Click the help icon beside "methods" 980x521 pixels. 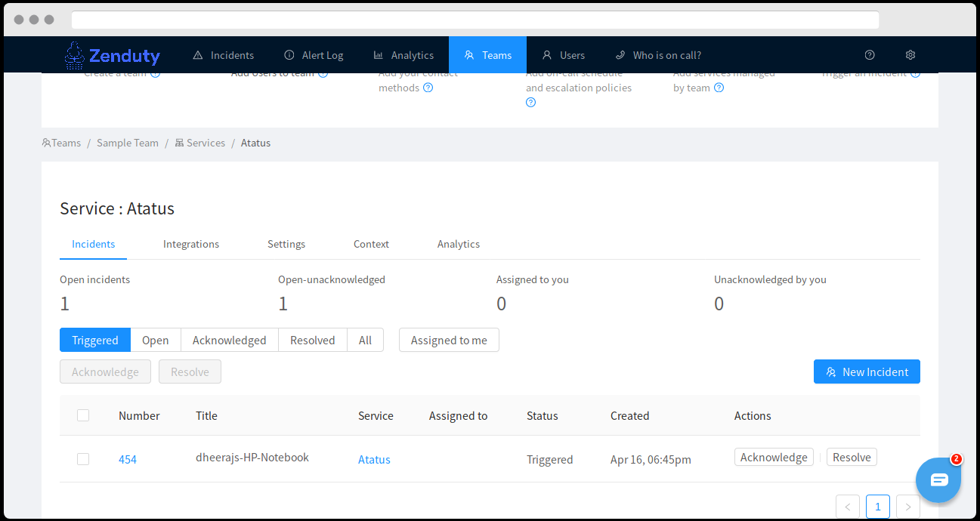click(428, 88)
